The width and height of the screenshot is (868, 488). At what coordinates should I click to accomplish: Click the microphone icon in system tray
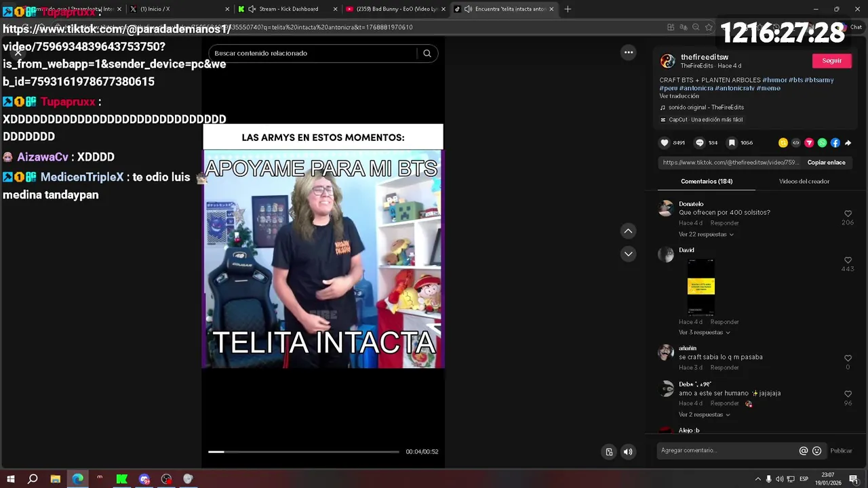tap(768, 479)
